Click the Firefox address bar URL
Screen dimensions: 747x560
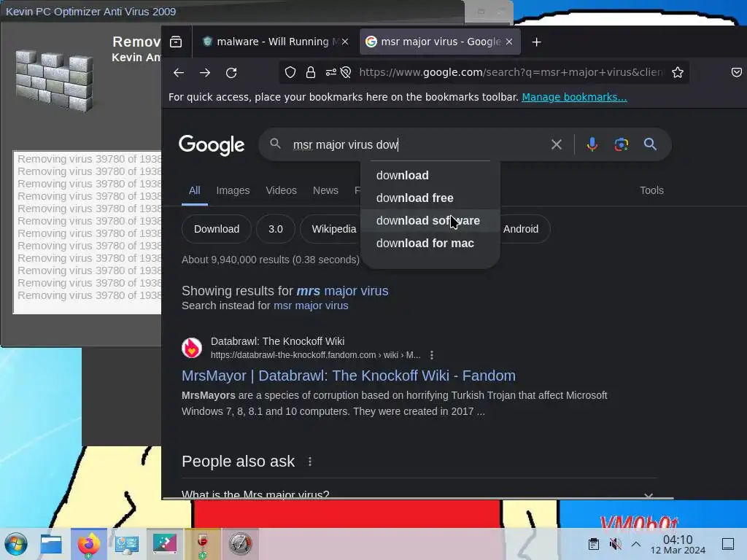pos(510,72)
